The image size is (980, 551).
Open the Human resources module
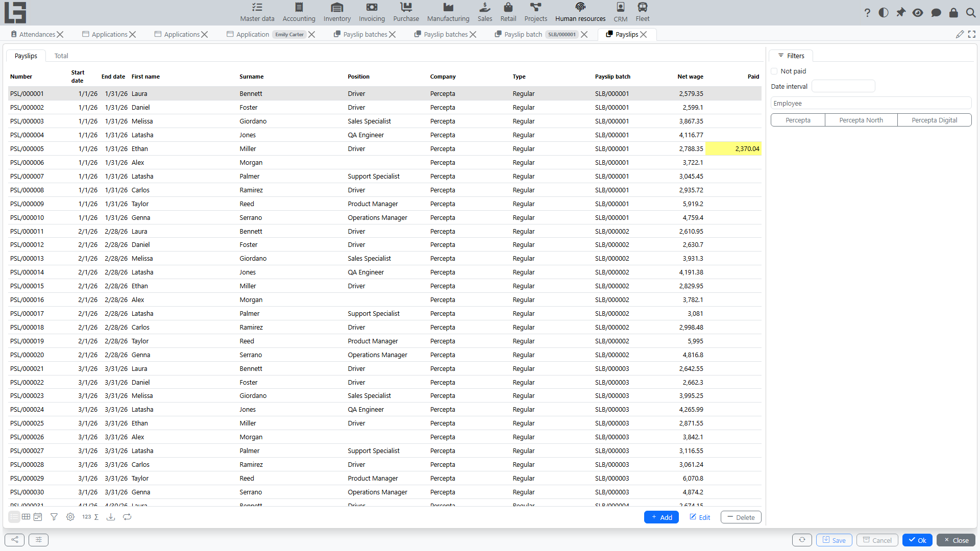(580, 12)
